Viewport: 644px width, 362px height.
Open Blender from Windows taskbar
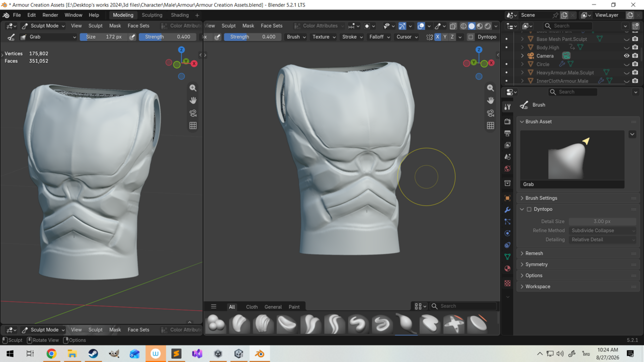click(x=260, y=354)
